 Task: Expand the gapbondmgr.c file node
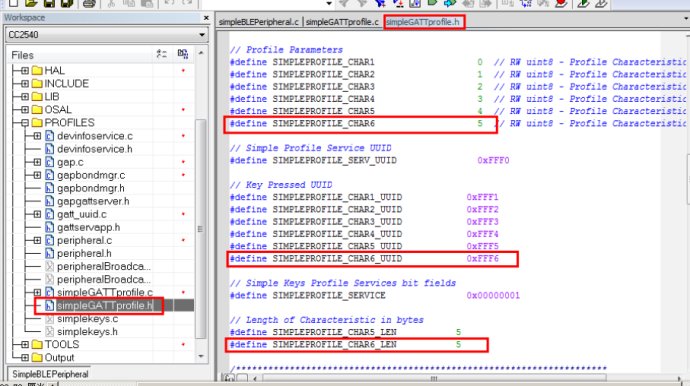(37, 175)
